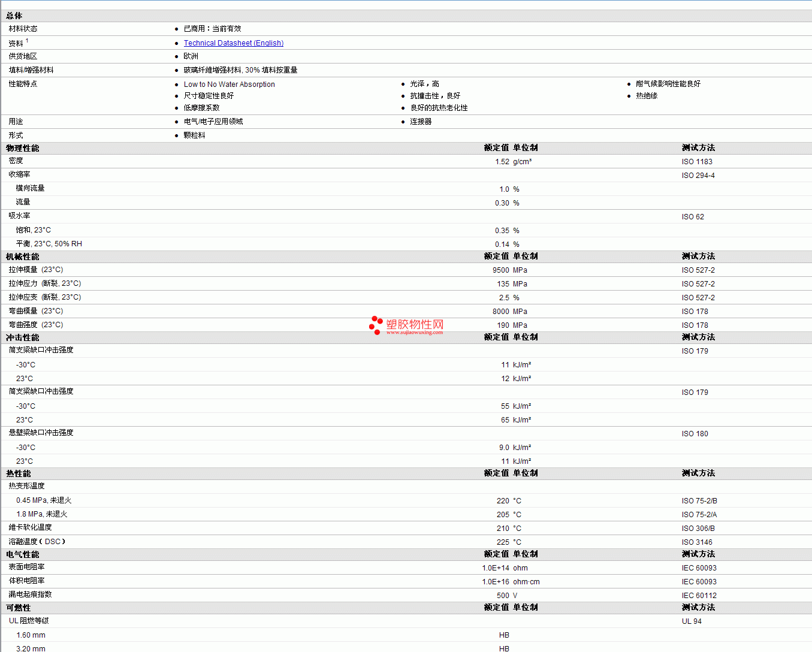Click the IEC 60112 test method
The height and width of the screenshot is (652, 812).
click(x=699, y=596)
